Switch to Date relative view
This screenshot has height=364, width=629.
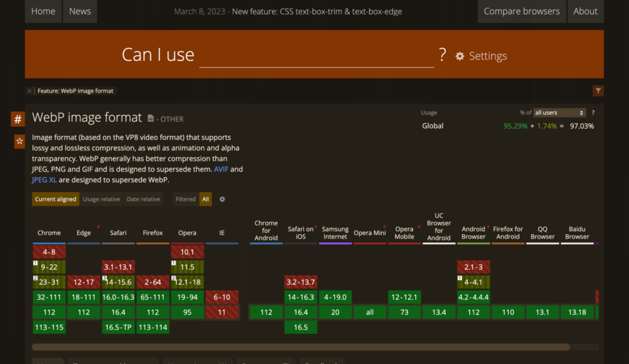pyautogui.click(x=143, y=199)
